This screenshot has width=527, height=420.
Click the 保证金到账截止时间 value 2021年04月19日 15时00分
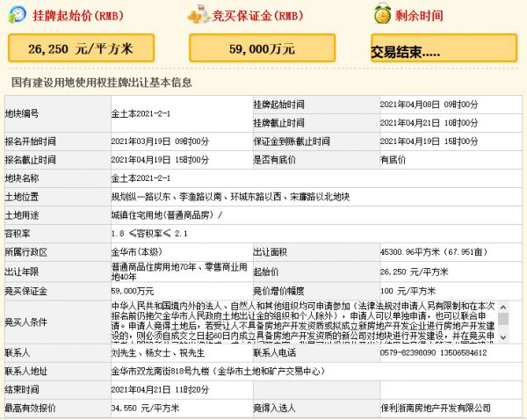(429, 141)
